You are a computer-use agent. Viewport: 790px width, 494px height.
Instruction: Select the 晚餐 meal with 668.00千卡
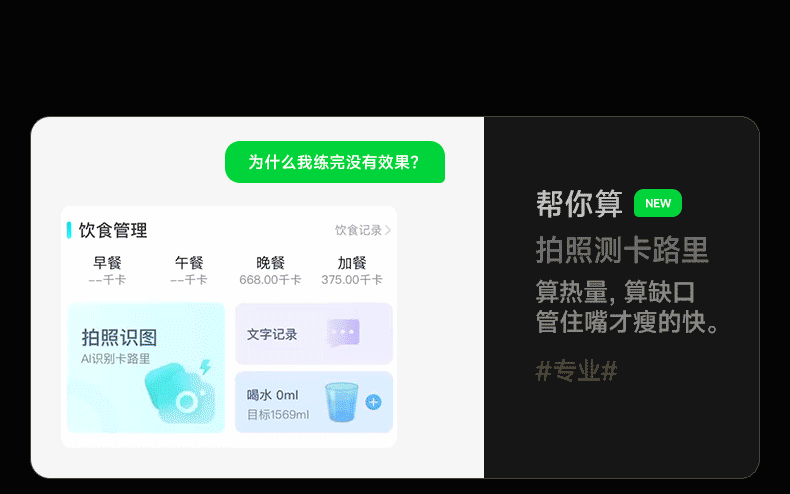click(x=271, y=270)
